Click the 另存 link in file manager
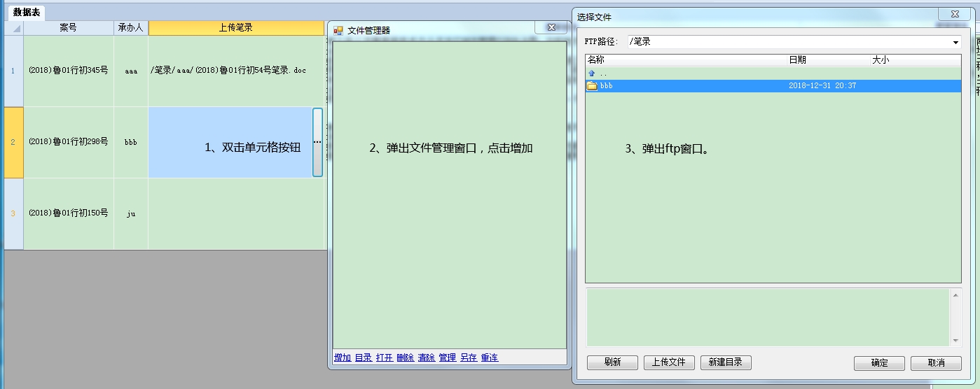Image resolution: width=980 pixels, height=389 pixels. pos(468,358)
